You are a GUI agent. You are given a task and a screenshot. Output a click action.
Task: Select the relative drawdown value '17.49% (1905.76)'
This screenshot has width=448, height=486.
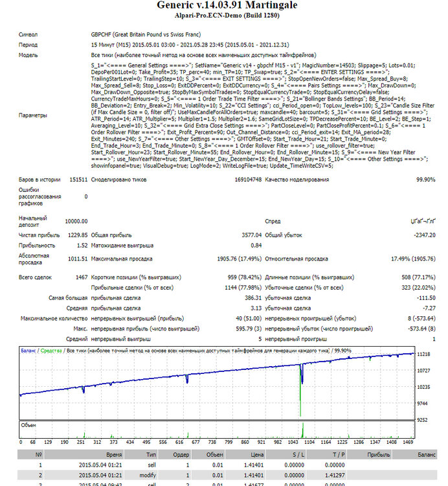pyautogui.click(x=413, y=259)
